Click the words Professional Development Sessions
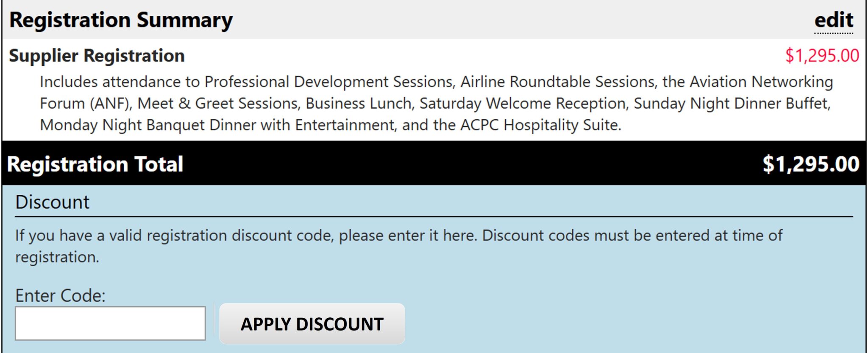 (329, 82)
